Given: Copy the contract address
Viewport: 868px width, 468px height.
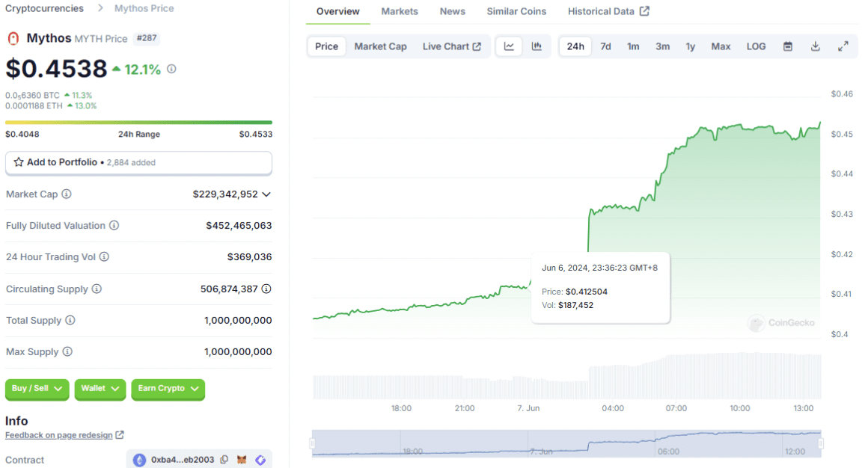Looking at the screenshot, I should click(224, 460).
